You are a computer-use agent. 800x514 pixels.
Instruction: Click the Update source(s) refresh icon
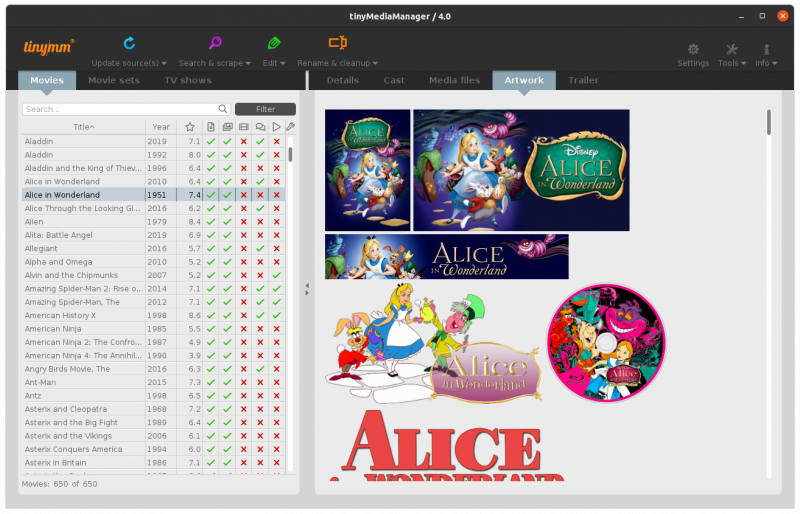[x=129, y=43]
